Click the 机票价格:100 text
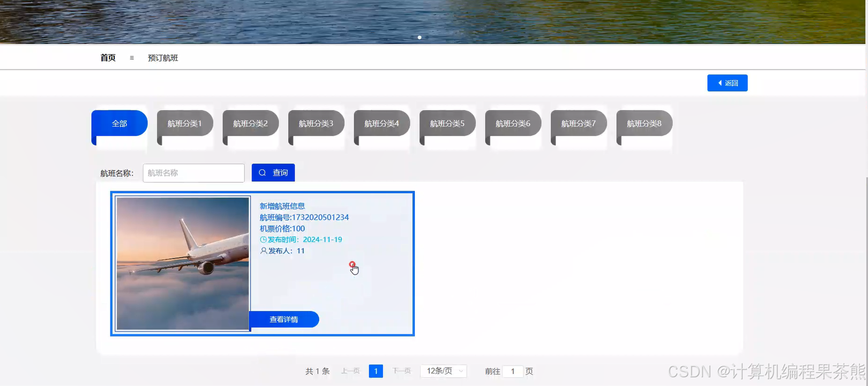Screen dimensions: 868x386 pyautogui.click(x=282, y=228)
